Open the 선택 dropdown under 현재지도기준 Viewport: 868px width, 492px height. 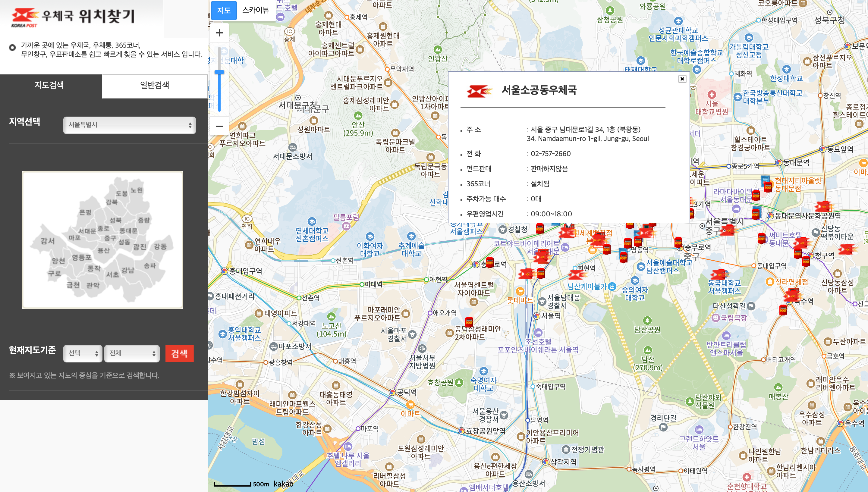83,353
